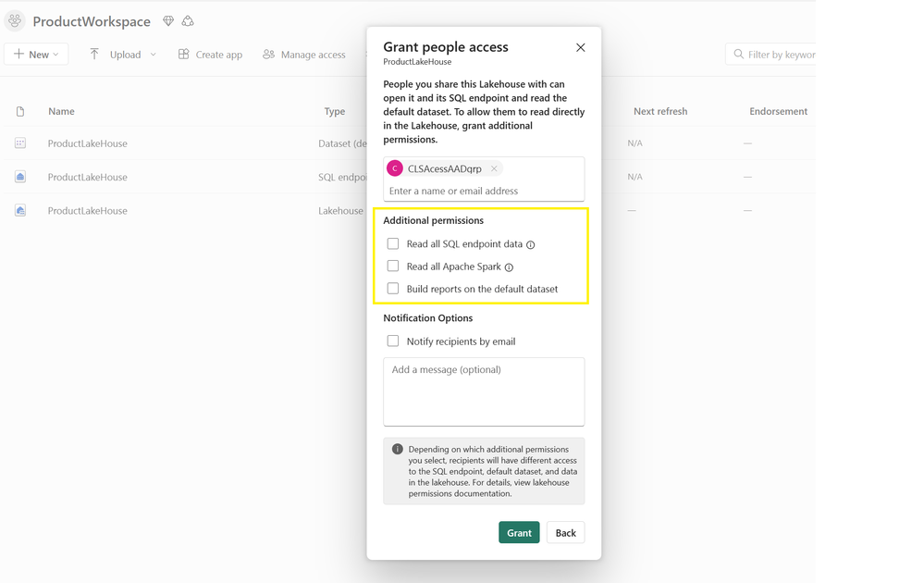Sort by the Type column header

(x=335, y=111)
